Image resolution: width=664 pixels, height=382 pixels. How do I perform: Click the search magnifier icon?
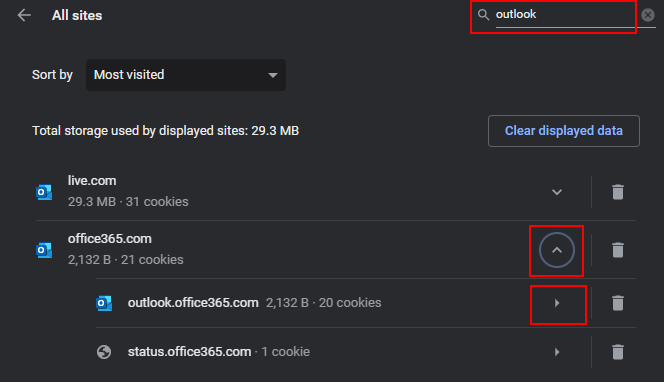click(483, 14)
